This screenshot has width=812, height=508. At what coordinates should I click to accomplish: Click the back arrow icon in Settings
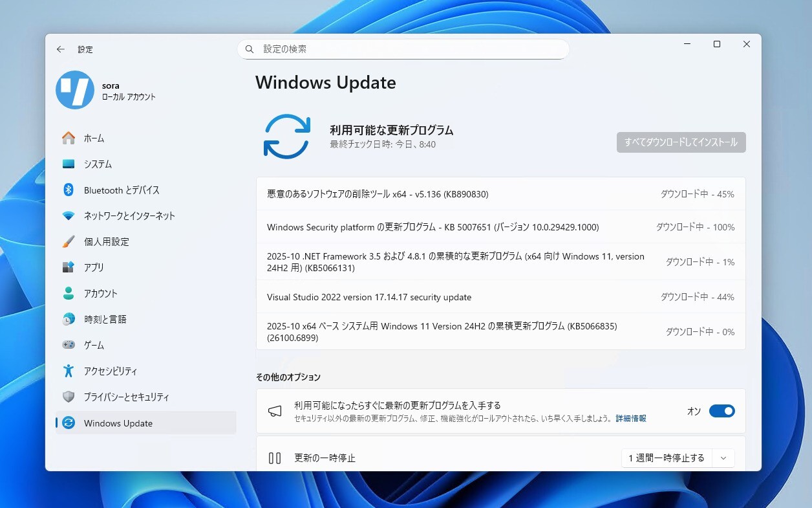tap(61, 49)
